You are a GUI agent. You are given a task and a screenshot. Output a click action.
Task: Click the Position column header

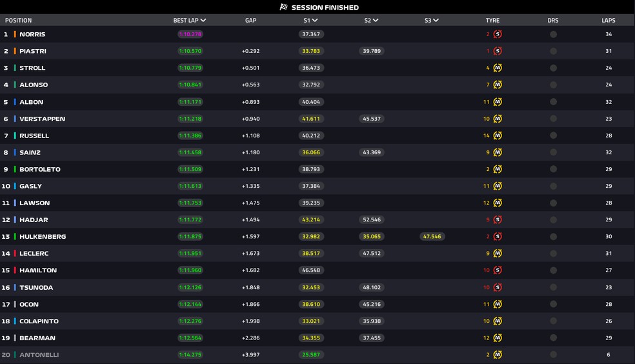(x=18, y=20)
